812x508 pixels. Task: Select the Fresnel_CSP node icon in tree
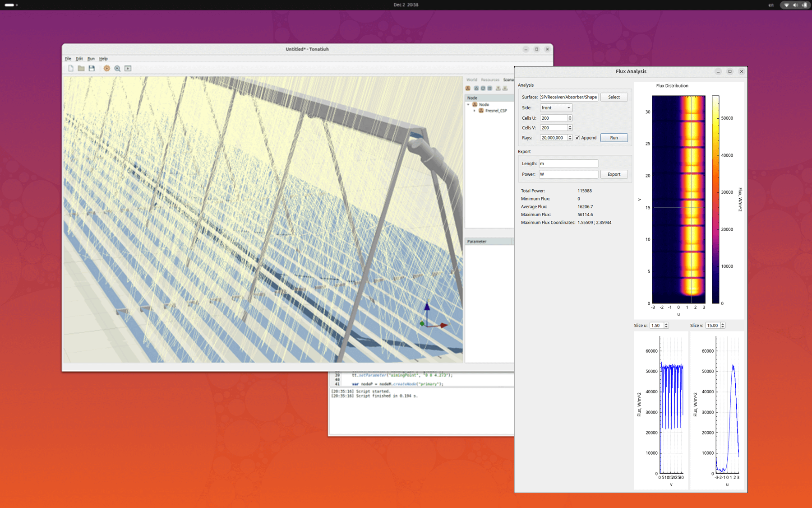(x=481, y=110)
